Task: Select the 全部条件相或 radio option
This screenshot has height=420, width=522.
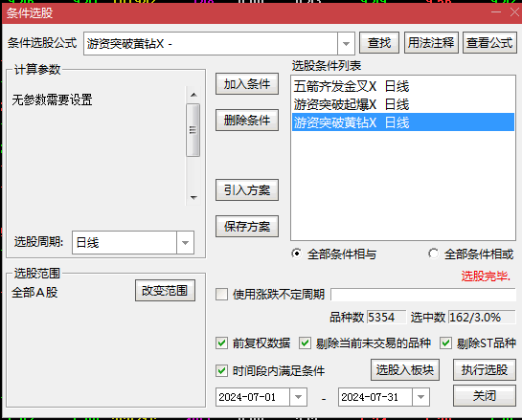Action: click(433, 254)
